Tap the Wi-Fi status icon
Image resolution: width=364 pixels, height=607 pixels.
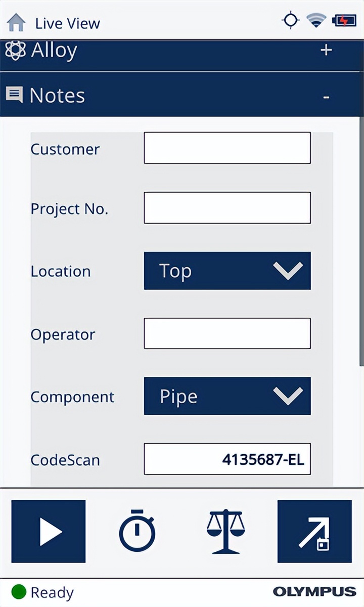point(316,21)
